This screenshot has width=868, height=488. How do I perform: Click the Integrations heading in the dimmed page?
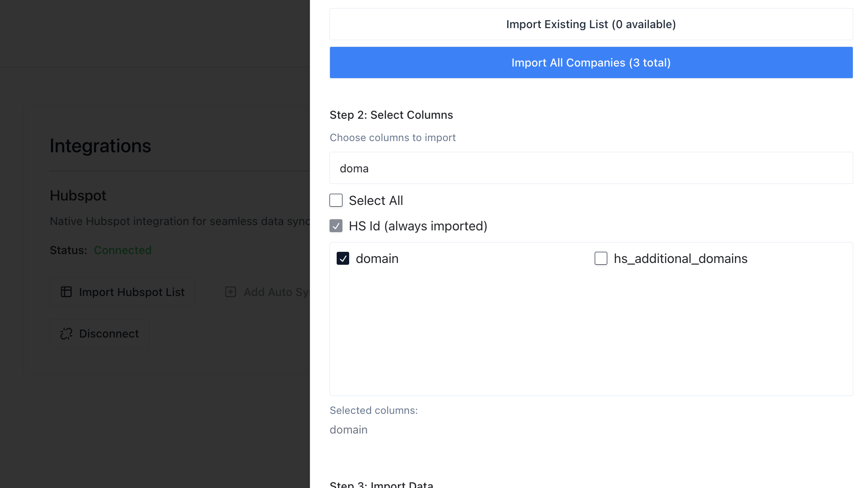point(100,146)
